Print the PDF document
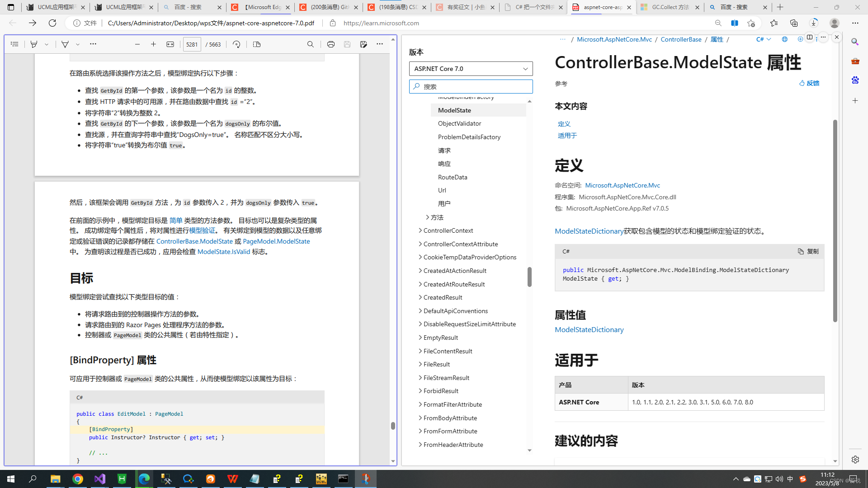The image size is (868, 488). click(331, 44)
